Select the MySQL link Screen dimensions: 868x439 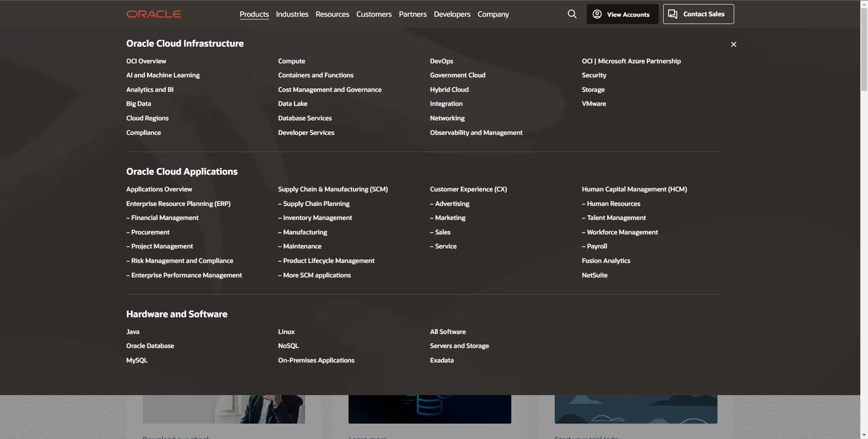137,360
